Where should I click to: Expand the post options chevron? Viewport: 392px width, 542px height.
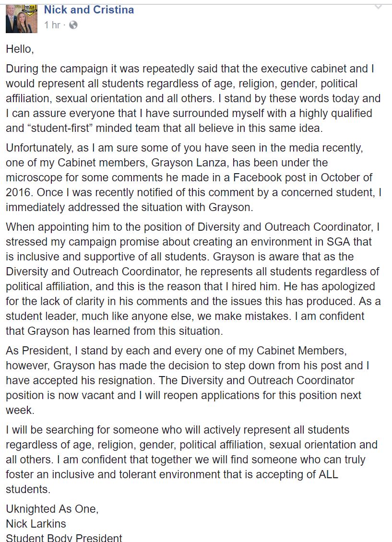tap(378, 7)
